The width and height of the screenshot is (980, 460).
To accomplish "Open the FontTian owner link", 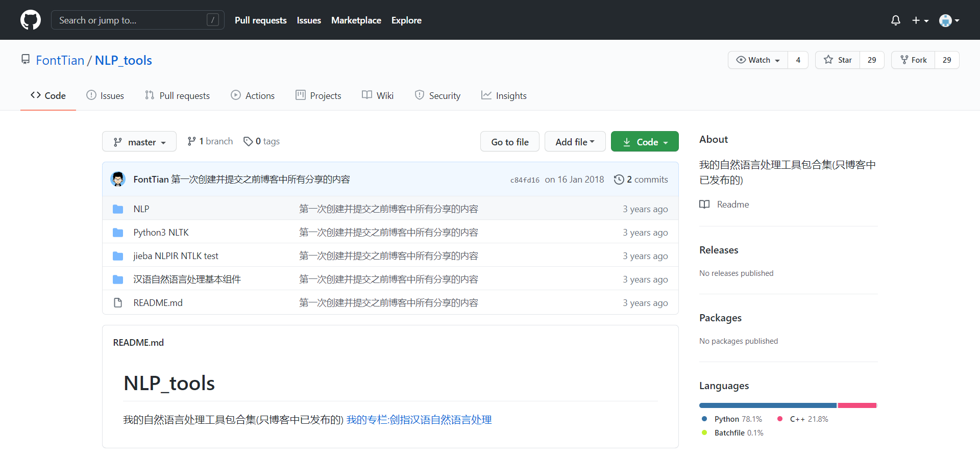I will [60, 60].
